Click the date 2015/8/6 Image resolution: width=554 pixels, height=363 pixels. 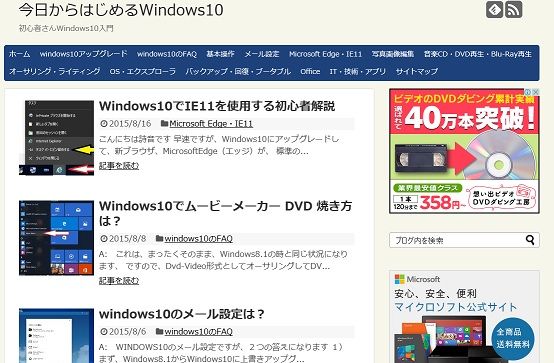[128, 332]
